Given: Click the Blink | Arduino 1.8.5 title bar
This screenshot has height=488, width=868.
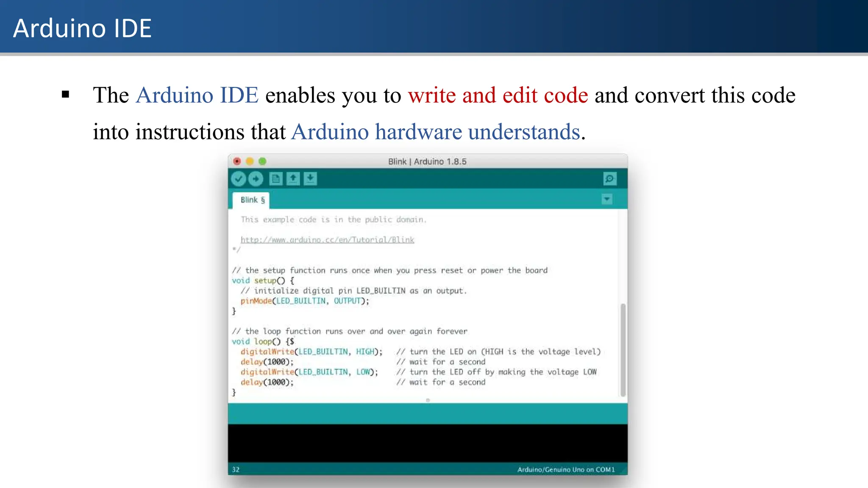Looking at the screenshot, I should click(427, 161).
